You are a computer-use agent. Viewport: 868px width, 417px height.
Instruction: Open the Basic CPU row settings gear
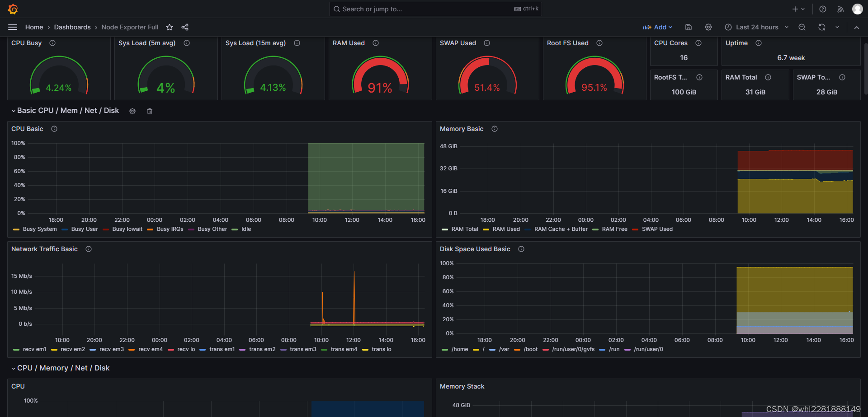tap(132, 111)
